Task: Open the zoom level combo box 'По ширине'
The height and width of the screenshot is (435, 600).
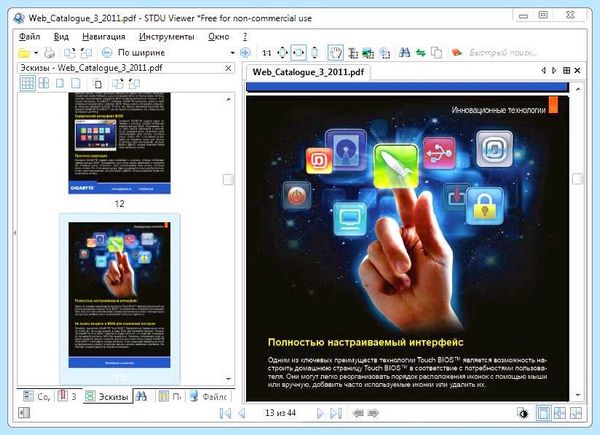Action: (176, 53)
